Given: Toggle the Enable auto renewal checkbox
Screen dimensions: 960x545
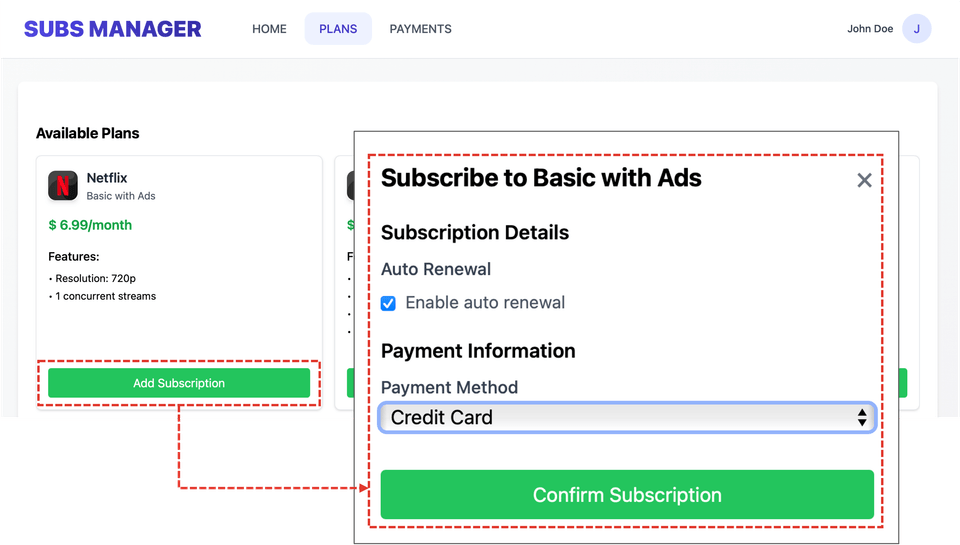Looking at the screenshot, I should tap(388, 303).
